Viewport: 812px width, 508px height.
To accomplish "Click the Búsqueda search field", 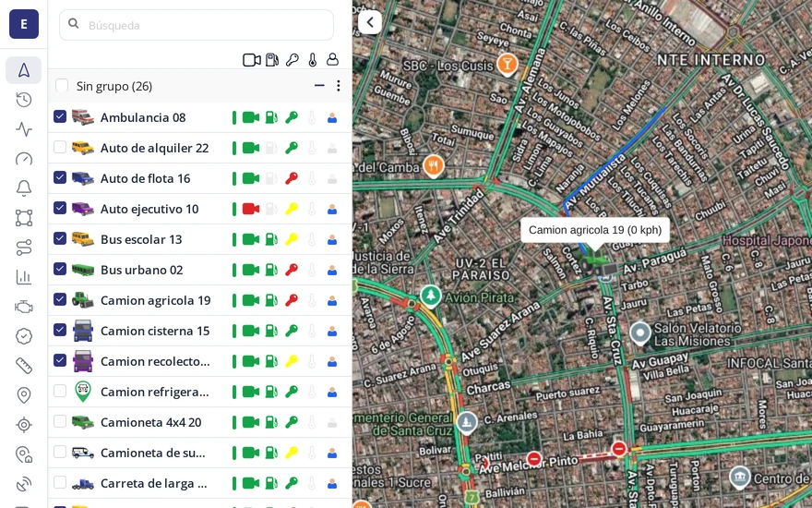I will [197, 25].
